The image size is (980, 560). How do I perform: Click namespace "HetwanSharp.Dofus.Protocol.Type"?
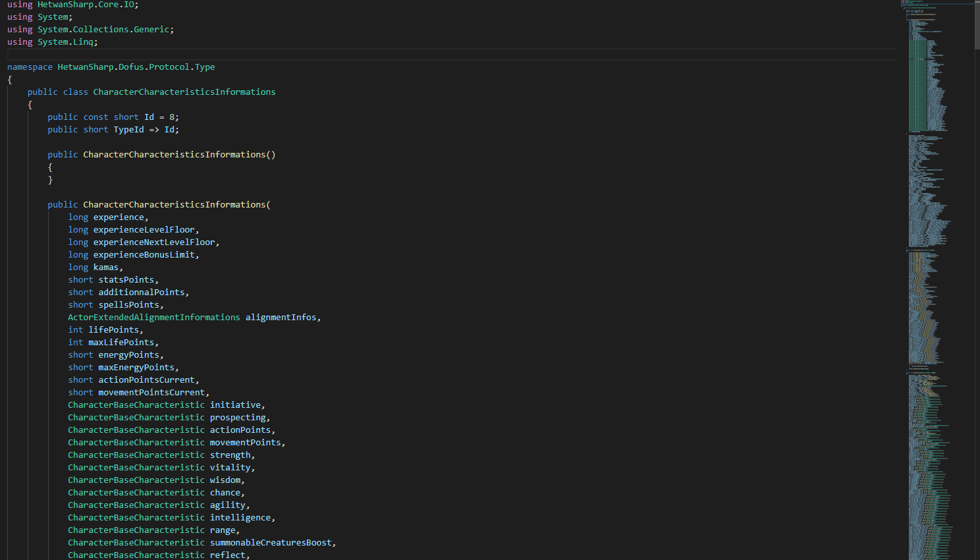(x=136, y=67)
